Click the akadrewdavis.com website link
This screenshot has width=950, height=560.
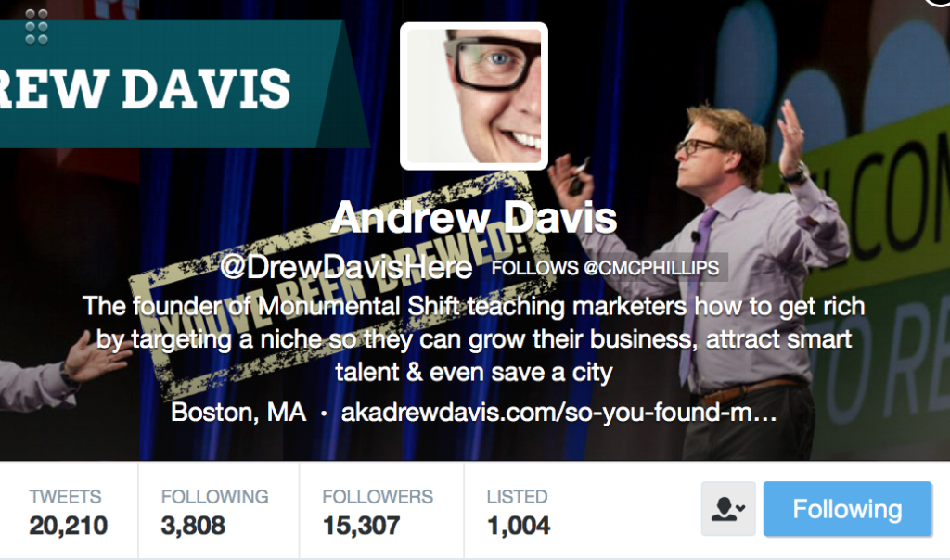(x=558, y=413)
